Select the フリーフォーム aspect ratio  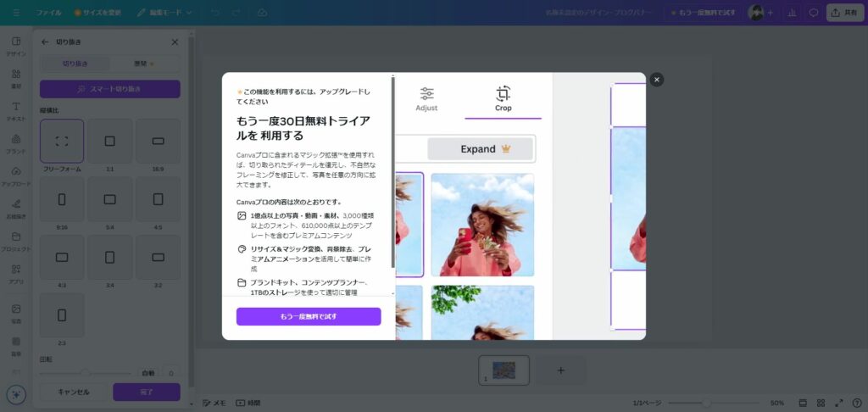tap(62, 142)
